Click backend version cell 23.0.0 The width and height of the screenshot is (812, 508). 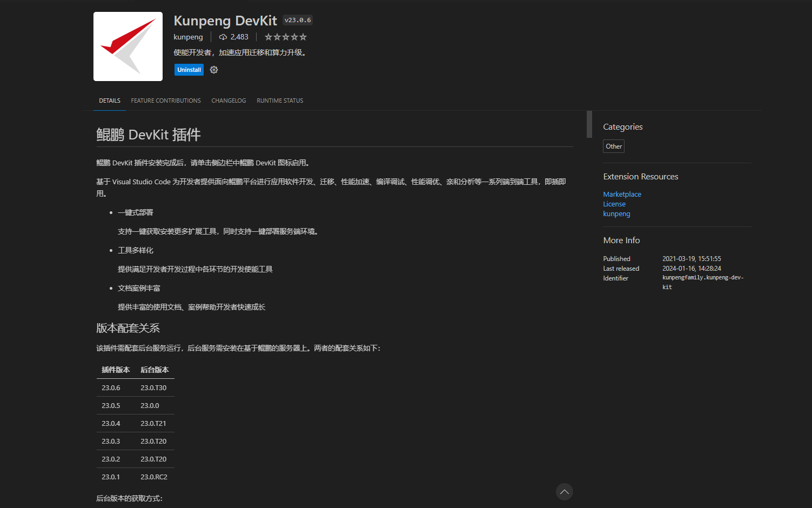(x=150, y=405)
